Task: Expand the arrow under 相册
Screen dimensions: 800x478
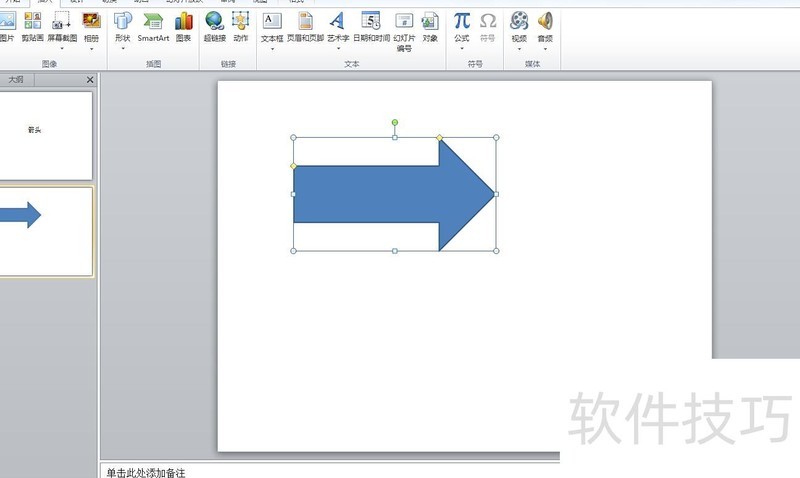Action: point(92,49)
